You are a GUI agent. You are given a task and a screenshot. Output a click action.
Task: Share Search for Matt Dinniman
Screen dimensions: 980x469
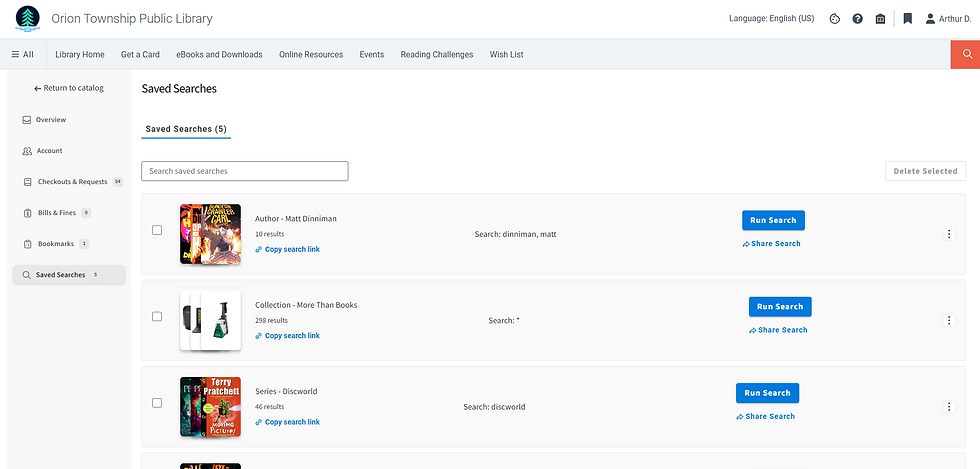[771, 244]
